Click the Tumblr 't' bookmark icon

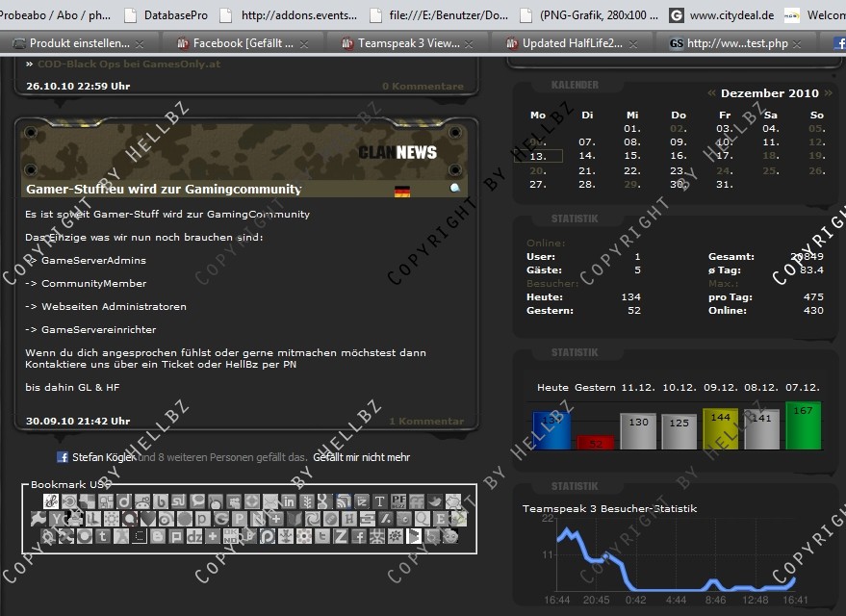[103, 537]
